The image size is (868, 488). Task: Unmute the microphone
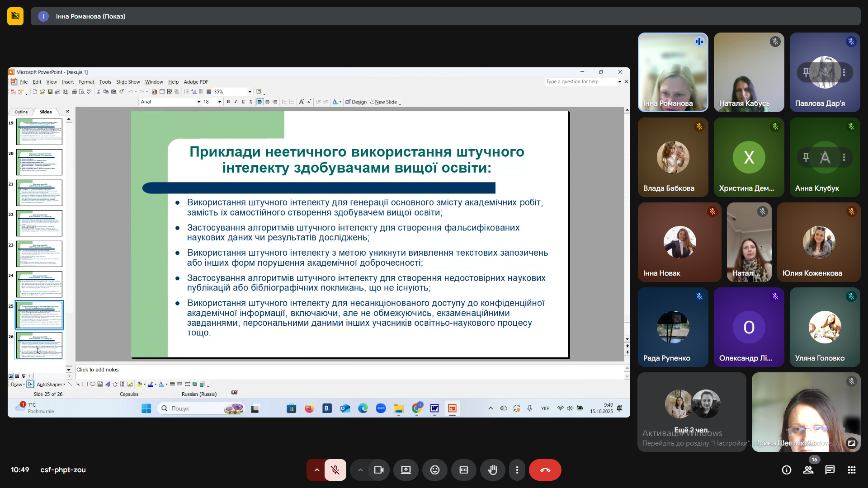(335, 470)
